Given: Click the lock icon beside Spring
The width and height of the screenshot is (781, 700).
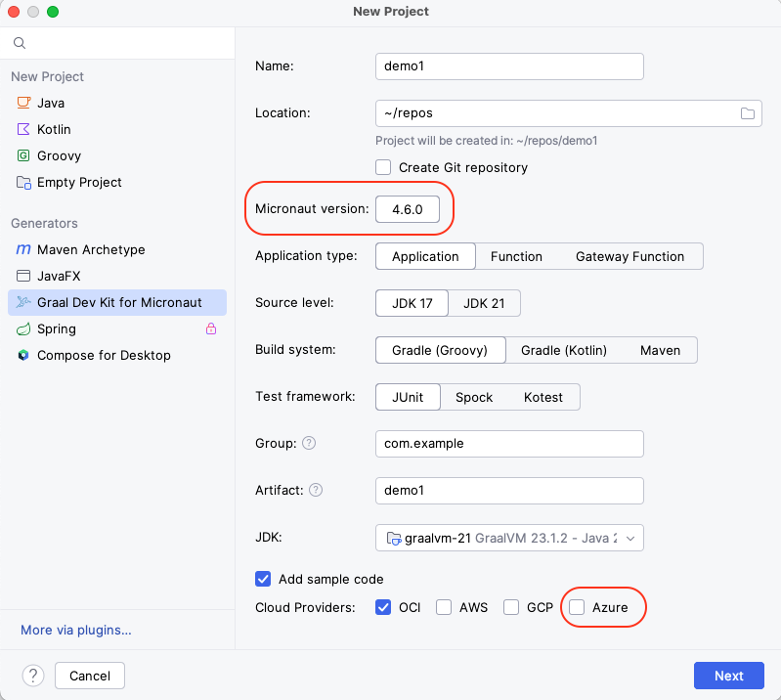Looking at the screenshot, I should point(211,328).
